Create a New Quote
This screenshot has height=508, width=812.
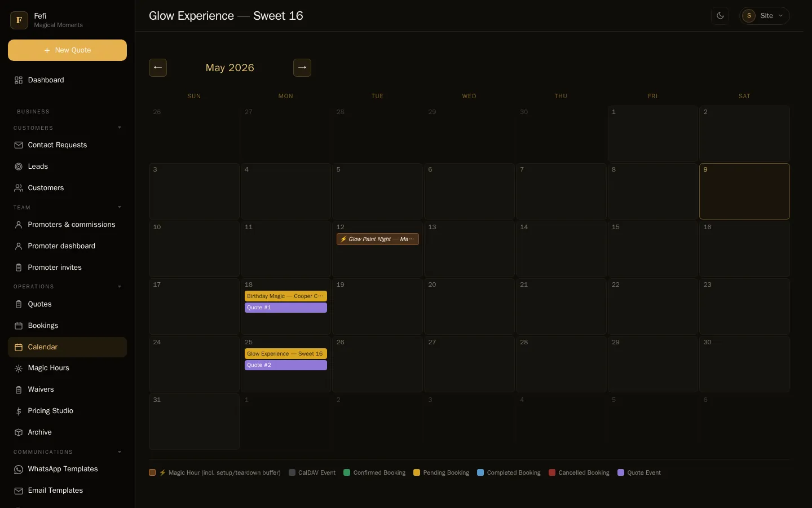coord(67,50)
